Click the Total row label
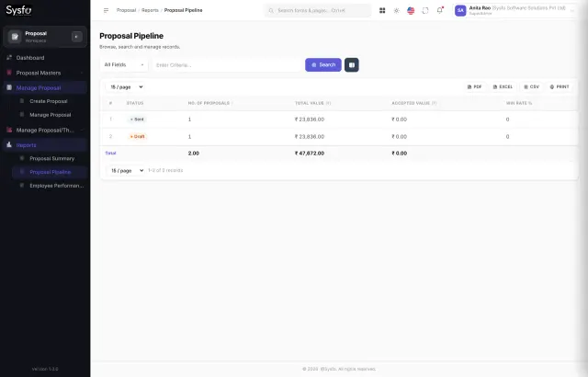The width and height of the screenshot is (588, 377). point(110,153)
